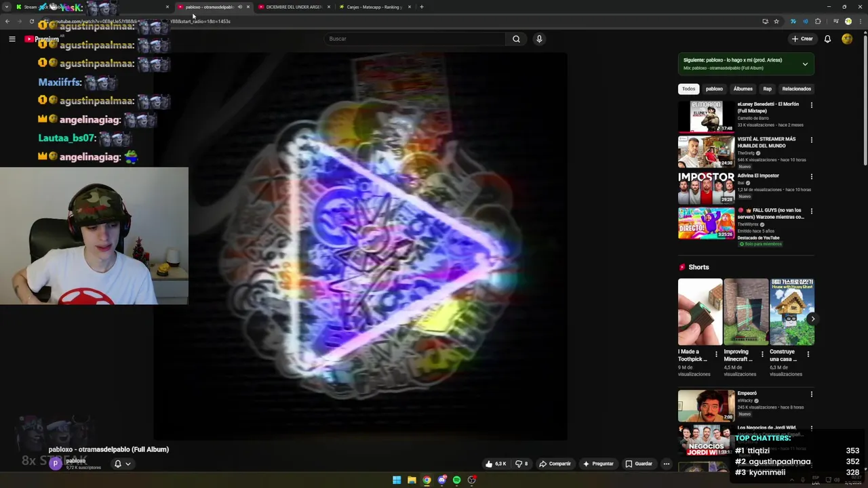The width and height of the screenshot is (868, 488).
Task: Open the Windows Start menu
Action: [x=397, y=480]
